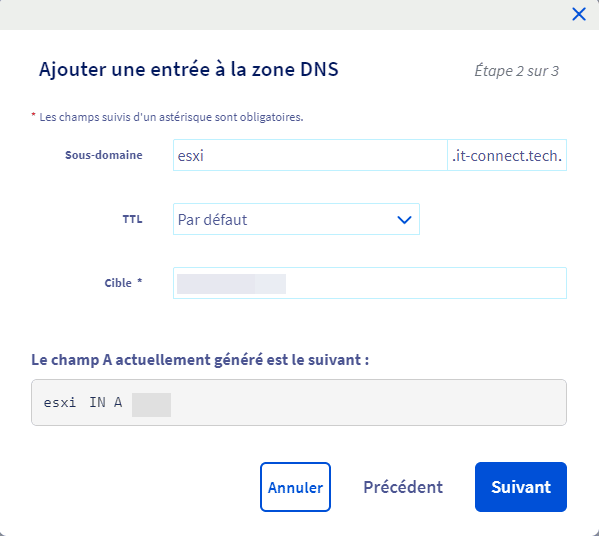Viewport: 599px width, 536px height.
Task: Click the Sous-domaine label
Action: click(x=104, y=155)
